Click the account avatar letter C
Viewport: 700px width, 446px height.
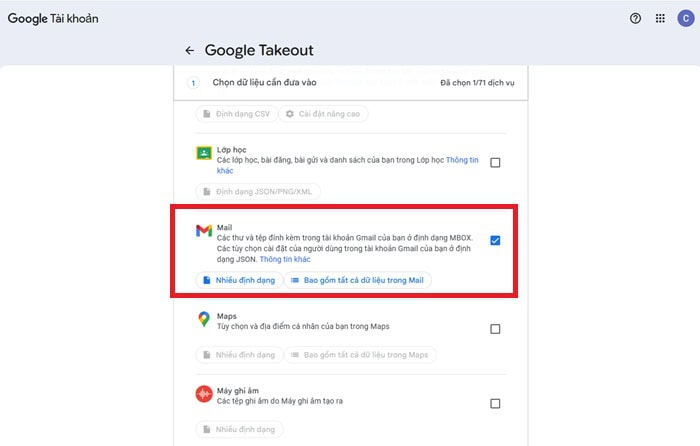pyautogui.click(x=685, y=18)
